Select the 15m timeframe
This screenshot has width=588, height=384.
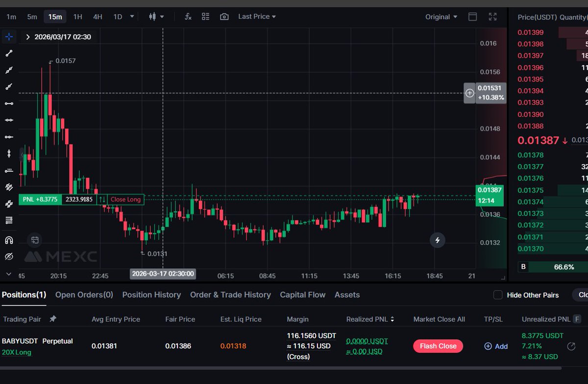(55, 17)
